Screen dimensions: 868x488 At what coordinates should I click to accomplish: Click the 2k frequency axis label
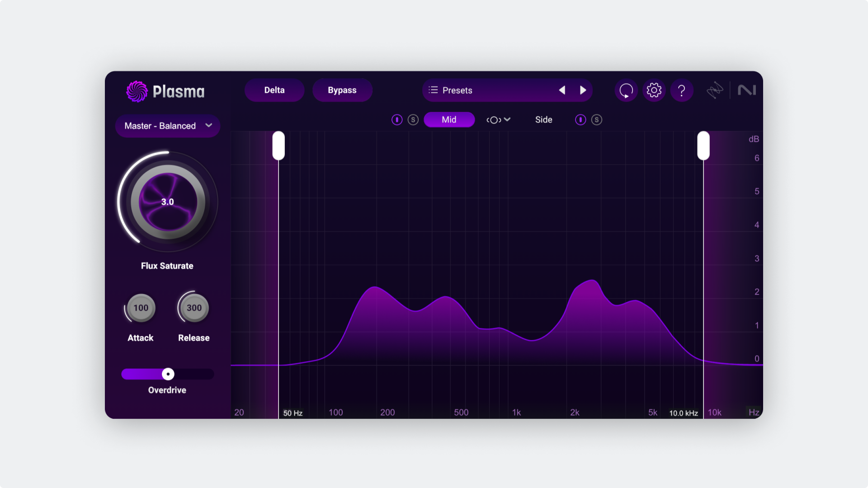pyautogui.click(x=575, y=413)
